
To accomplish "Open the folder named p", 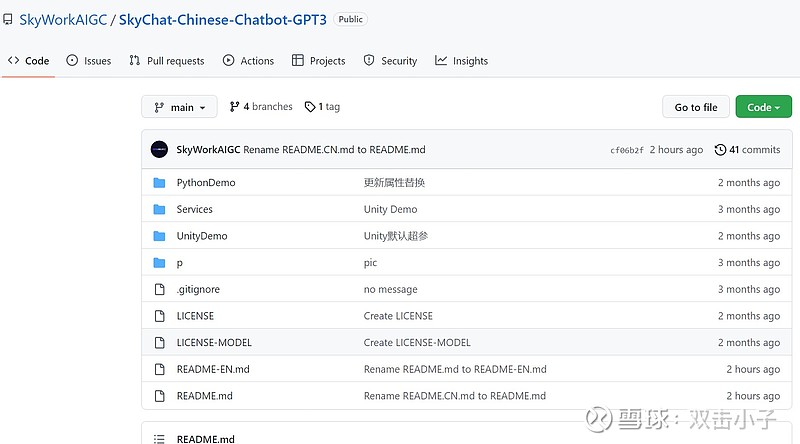I will coord(180,263).
